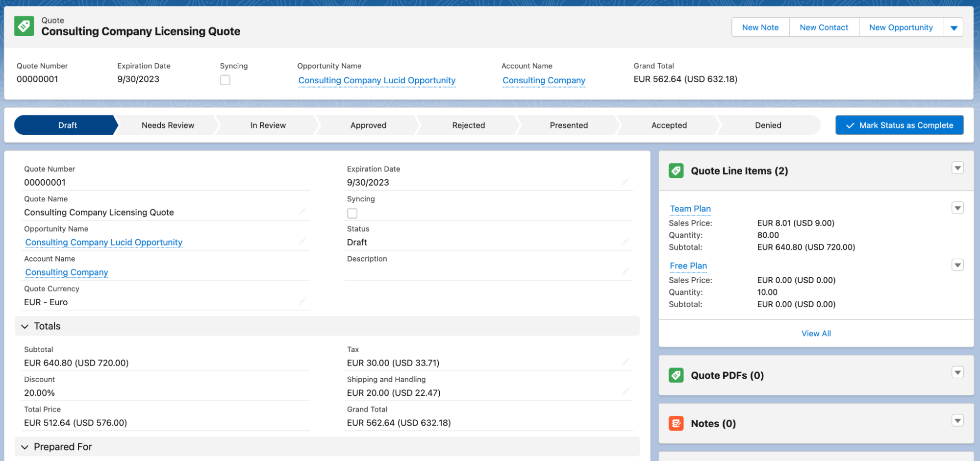This screenshot has height=461, width=980.
Task: Click the Notes (0) heading
Action: (713, 423)
